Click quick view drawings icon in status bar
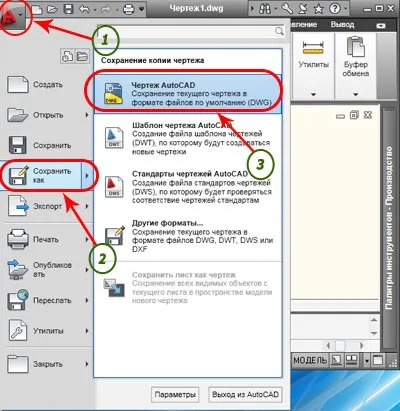The width and height of the screenshot is (400, 411). [352, 360]
